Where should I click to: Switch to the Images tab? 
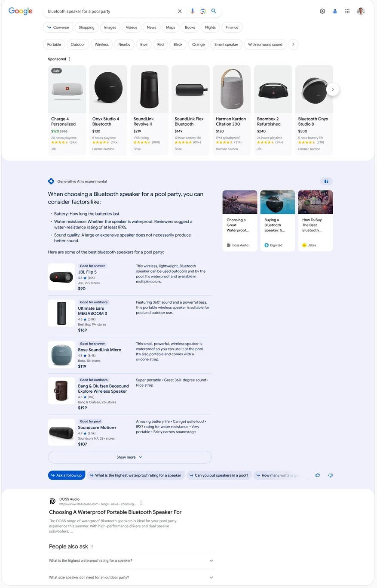(110, 27)
